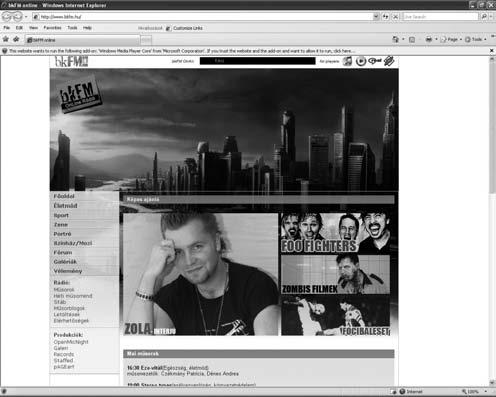Click the search magnifier icon
Screen dimensions: 496x397
[484, 16]
